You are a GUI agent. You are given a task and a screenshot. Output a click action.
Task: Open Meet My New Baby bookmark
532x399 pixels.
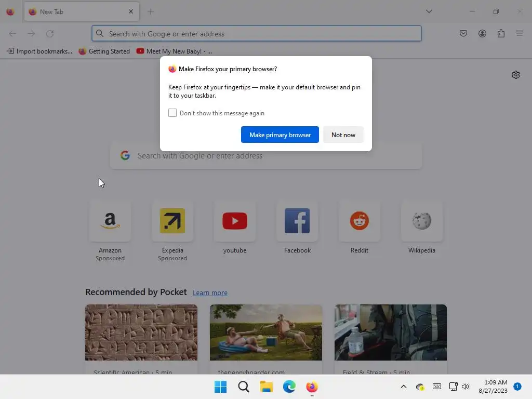(x=174, y=51)
